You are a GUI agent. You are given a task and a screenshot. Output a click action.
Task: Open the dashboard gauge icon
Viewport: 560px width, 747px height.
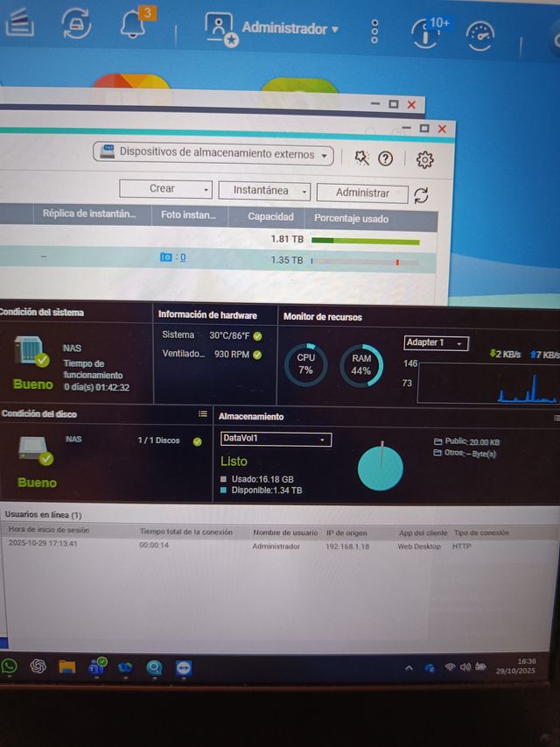click(x=480, y=35)
